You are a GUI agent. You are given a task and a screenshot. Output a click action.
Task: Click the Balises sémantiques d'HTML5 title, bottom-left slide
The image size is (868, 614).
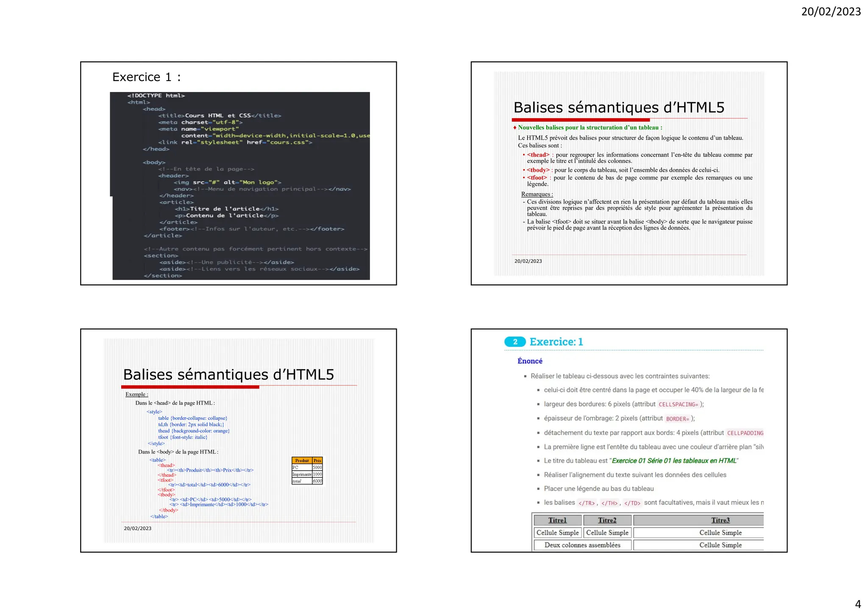(x=228, y=375)
